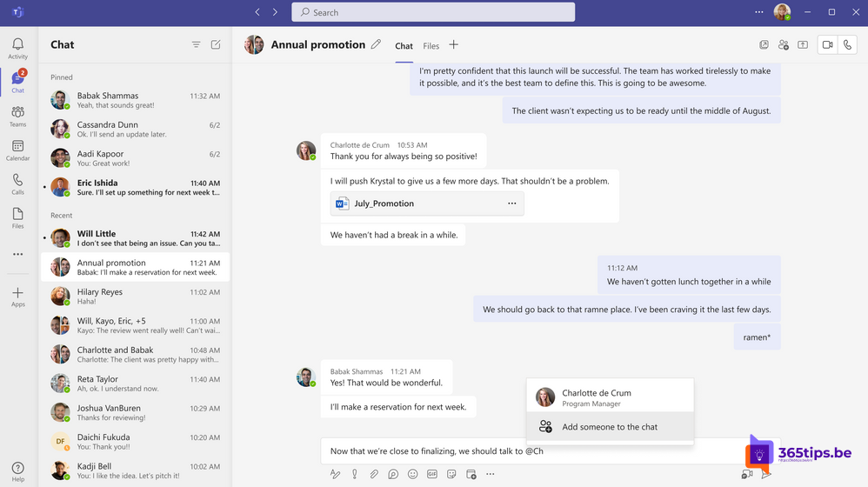
Task: Set message delivery options
Action: point(354,474)
